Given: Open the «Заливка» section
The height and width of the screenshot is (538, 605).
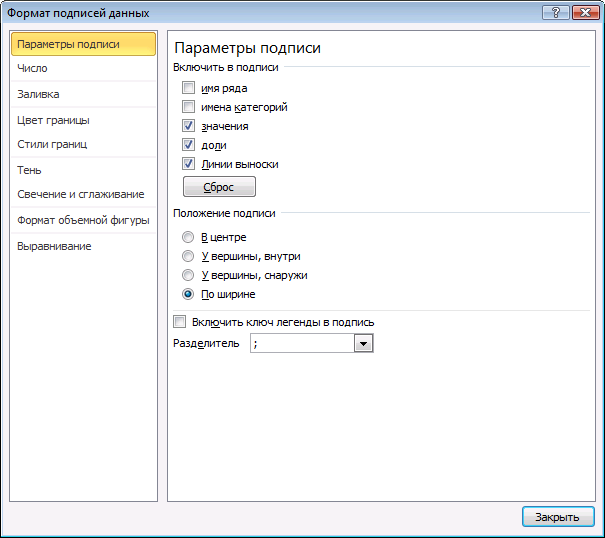Looking at the screenshot, I should [x=83, y=94].
